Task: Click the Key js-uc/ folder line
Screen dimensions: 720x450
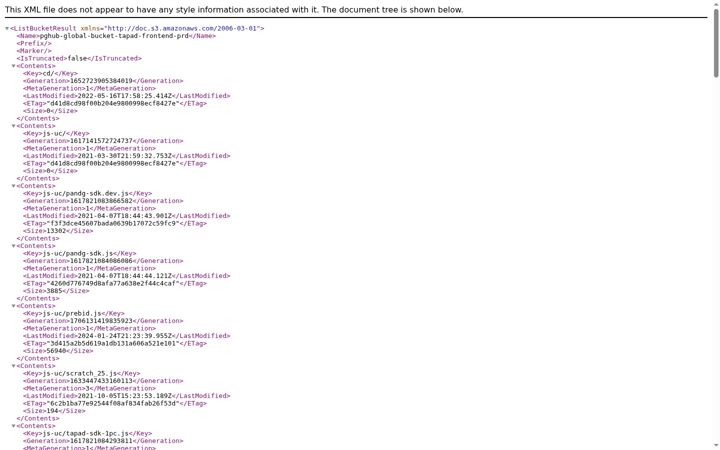Action: (56, 134)
